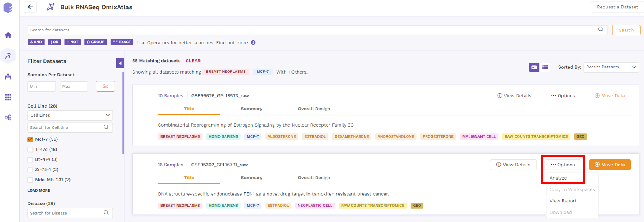The image size is (644, 222).
Task: Switch to card view layout
Action: (534, 67)
